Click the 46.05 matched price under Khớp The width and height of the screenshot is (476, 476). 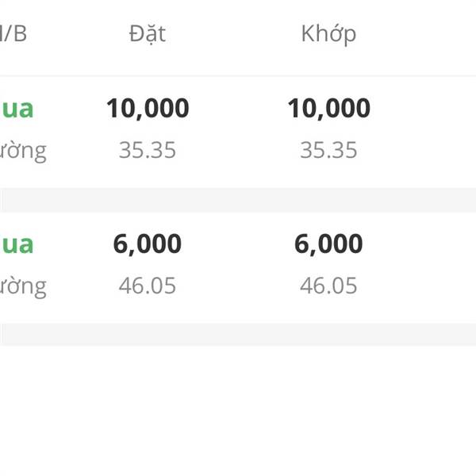pos(328,286)
